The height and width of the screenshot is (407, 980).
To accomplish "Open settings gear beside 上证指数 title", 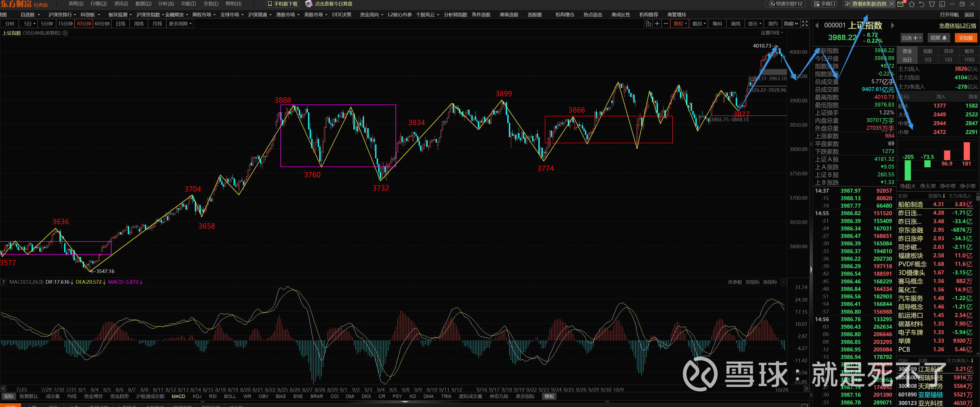I will (x=65, y=33).
